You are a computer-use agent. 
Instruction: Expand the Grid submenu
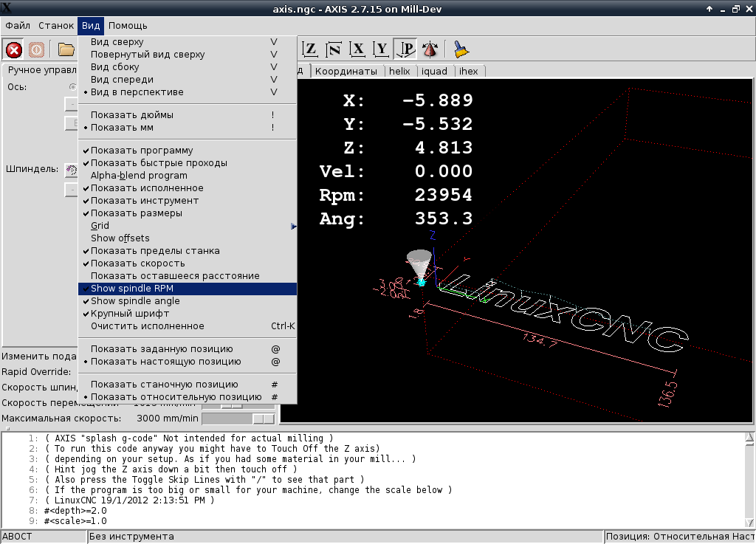[x=100, y=226]
